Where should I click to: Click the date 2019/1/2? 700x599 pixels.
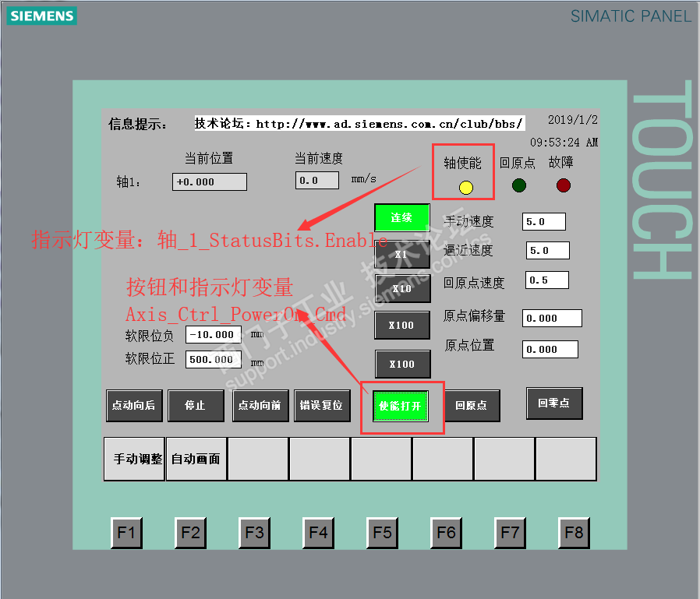click(x=572, y=120)
